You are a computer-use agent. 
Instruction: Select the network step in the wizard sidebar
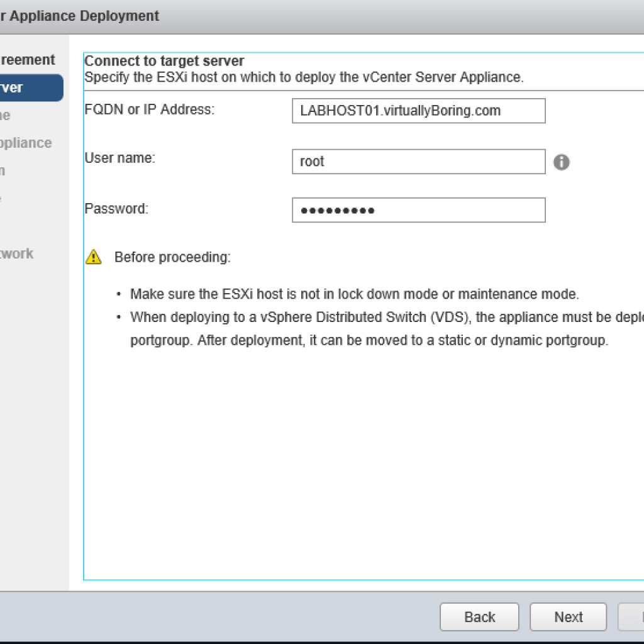click(x=16, y=253)
